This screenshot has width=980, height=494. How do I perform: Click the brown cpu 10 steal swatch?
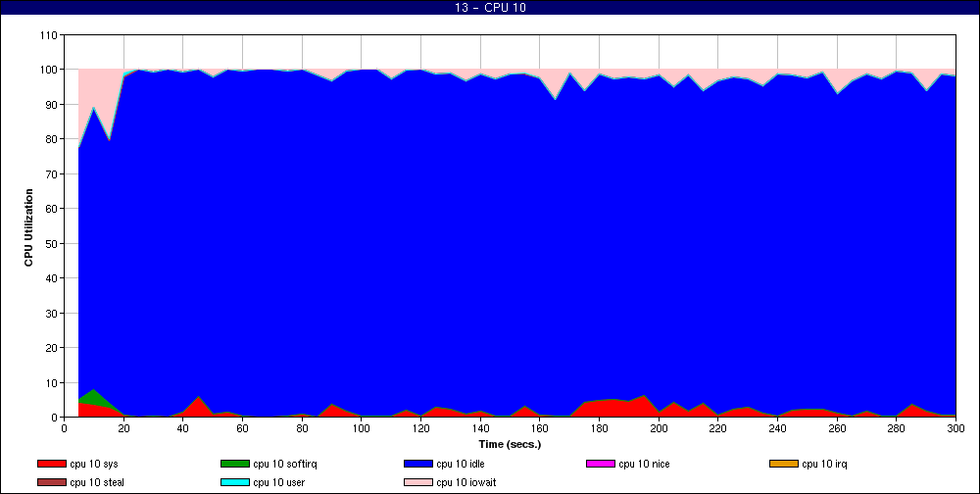pos(51,483)
